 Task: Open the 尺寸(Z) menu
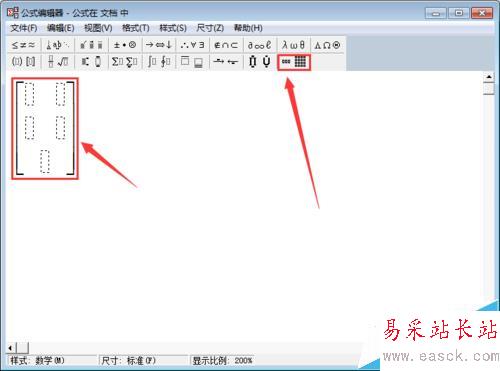coord(210,28)
